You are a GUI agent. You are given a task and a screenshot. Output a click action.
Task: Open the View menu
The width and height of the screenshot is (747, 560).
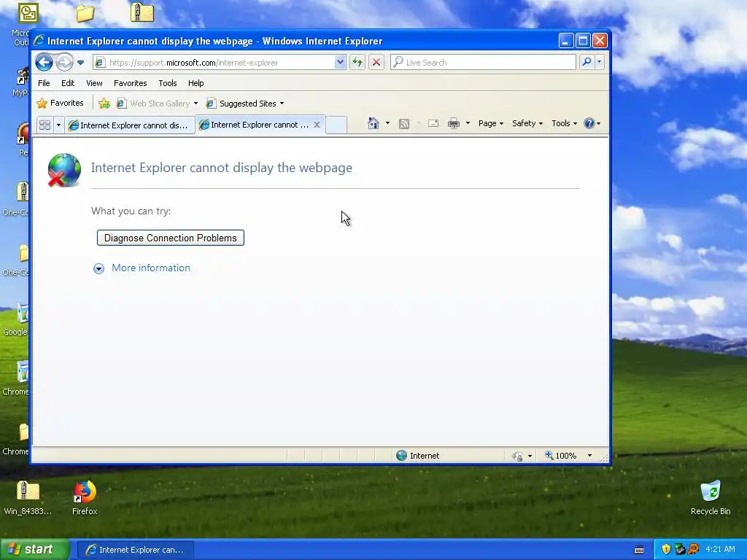(94, 83)
